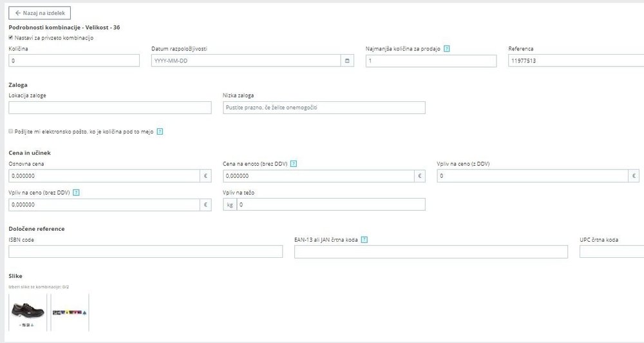Select the black shoe image thumbnail
Screen dimensions: 644x343
coord(28,312)
